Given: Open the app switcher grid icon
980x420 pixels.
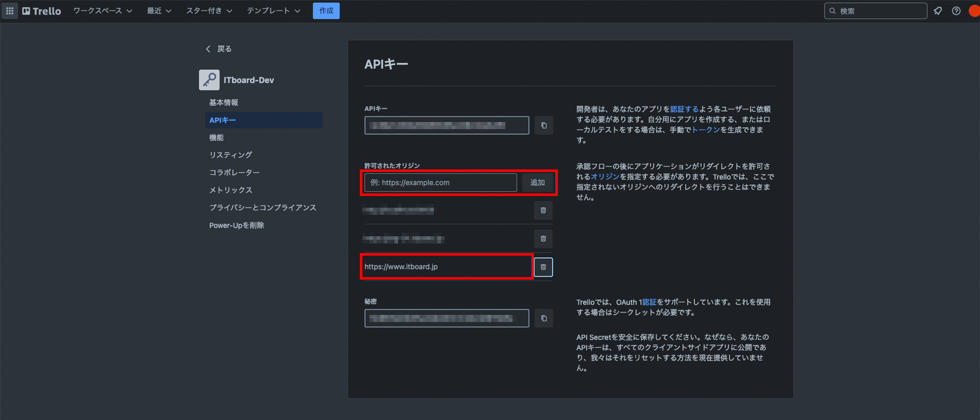Looking at the screenshot, I should click(10, 11).
